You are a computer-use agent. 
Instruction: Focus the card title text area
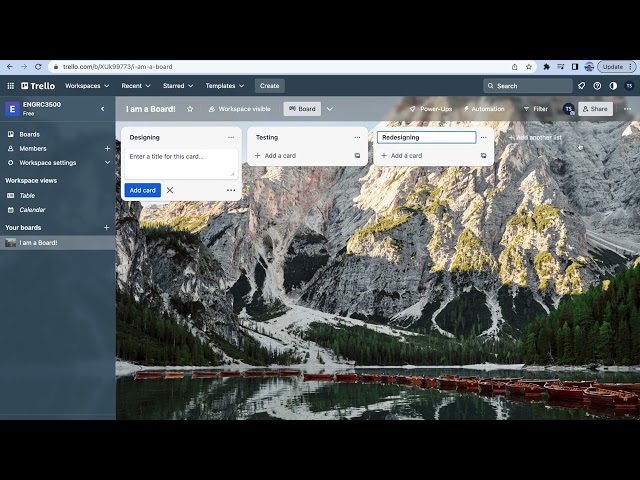(x=182, y=164)
